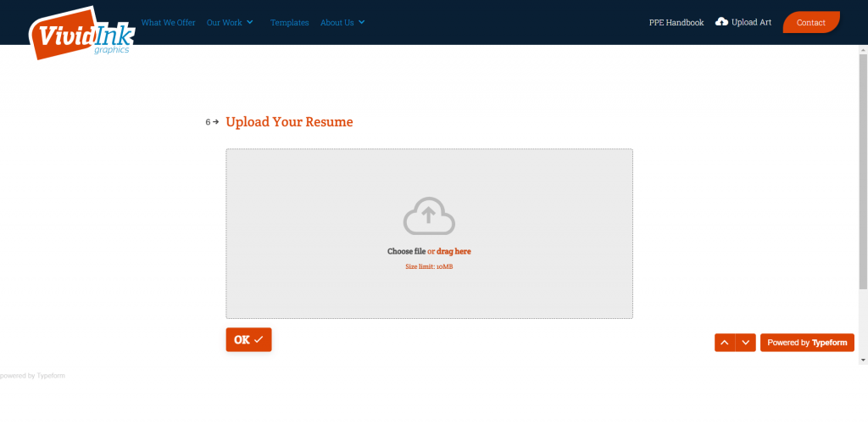Click the VividInk graphics logo
This screenshot has width=868, height=425.
pos(78,32)
